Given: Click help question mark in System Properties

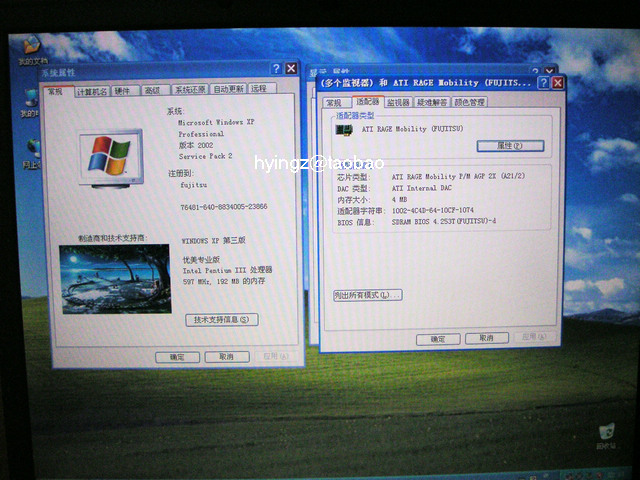Looking at the screenshot, I should (x=276, y=68).
